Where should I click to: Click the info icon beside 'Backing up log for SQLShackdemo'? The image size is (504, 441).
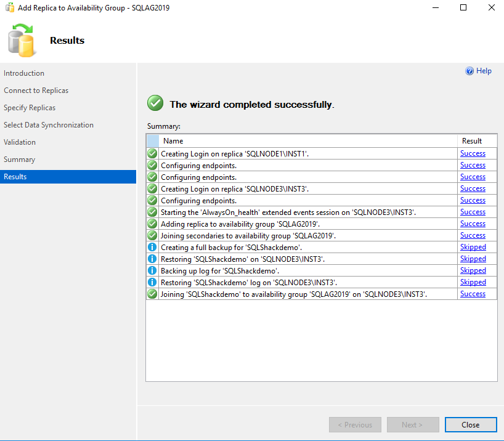point(152,270)
